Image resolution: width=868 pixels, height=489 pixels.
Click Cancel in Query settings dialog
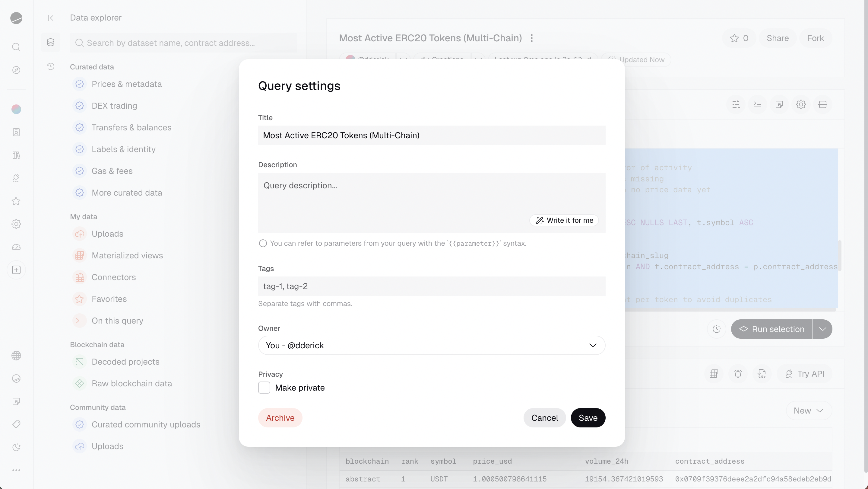point(544,418)
